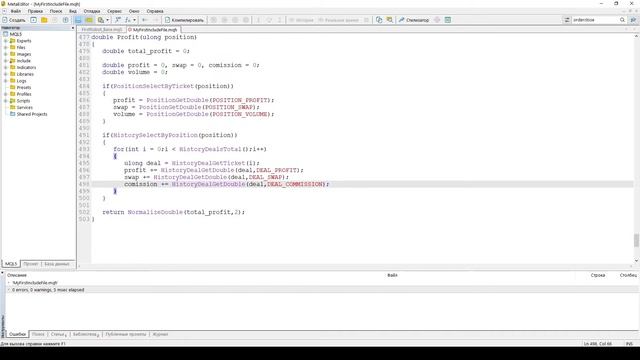The image size is (640, 360).
Task: Switch to the first (inactive) mq5 file tab
Action: tap(102, 30)
